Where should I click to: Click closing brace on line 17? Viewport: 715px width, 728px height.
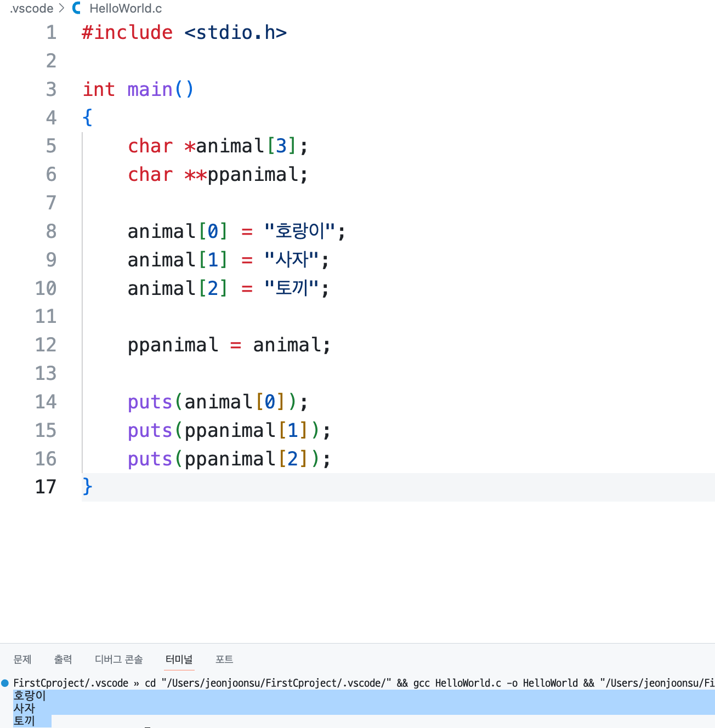click(87, 487)
